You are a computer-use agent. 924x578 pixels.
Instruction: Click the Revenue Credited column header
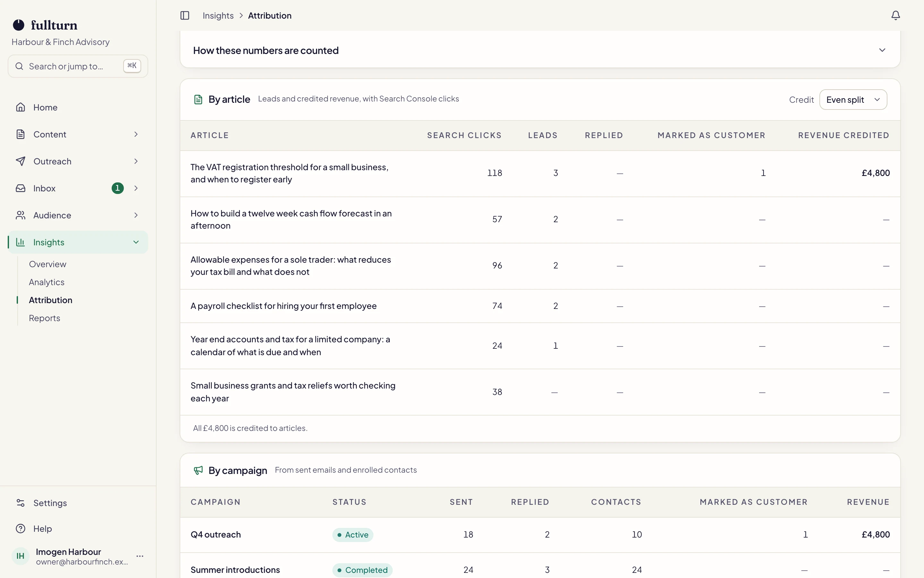pos(844,135)
